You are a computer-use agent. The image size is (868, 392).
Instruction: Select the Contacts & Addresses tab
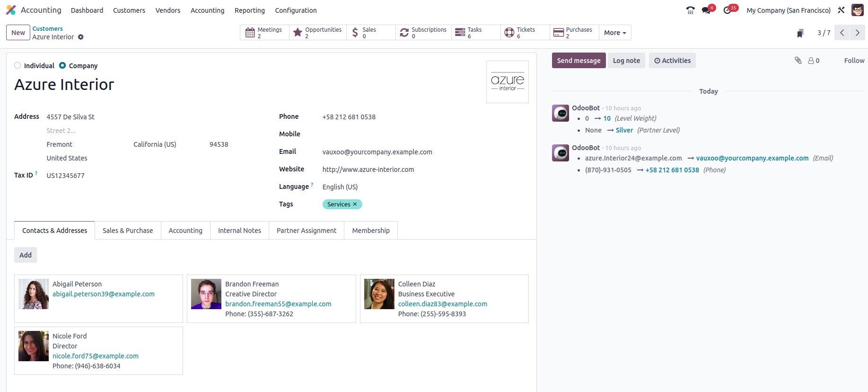[x=55, y=231]
